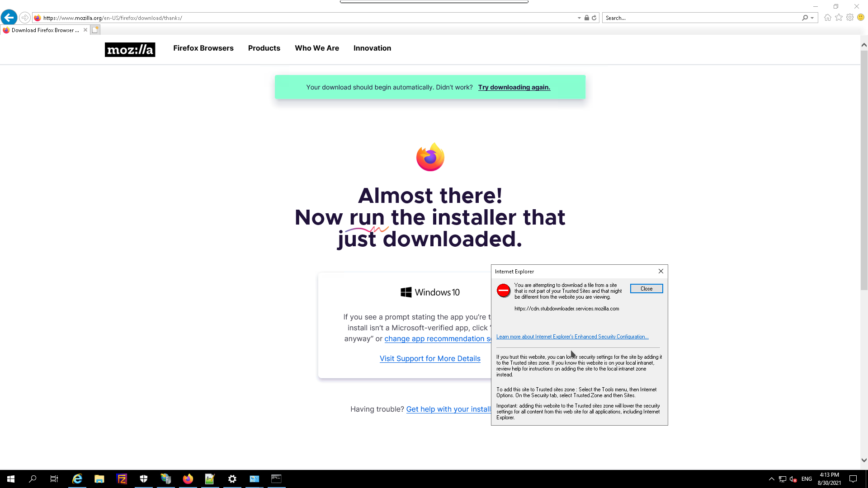Open the favorites star icon
Viewport: 868px width, 488px height.
click(x=839, y=18)
